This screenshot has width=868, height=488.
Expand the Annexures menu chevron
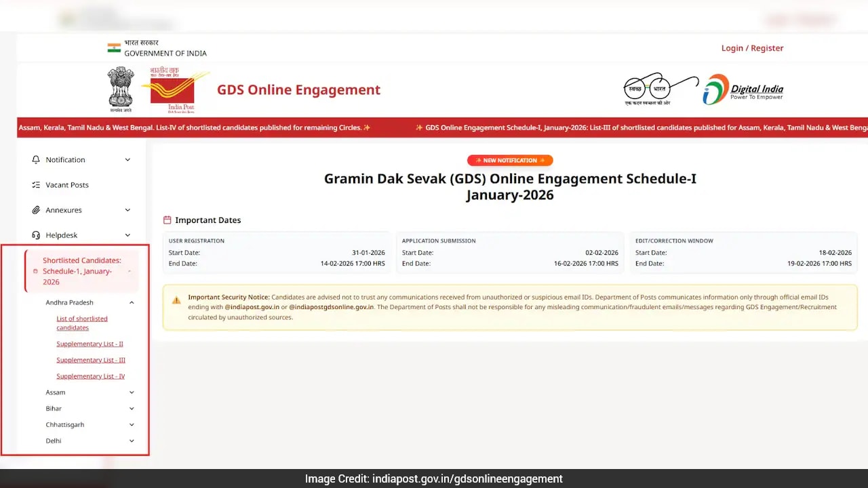[127, 210]
